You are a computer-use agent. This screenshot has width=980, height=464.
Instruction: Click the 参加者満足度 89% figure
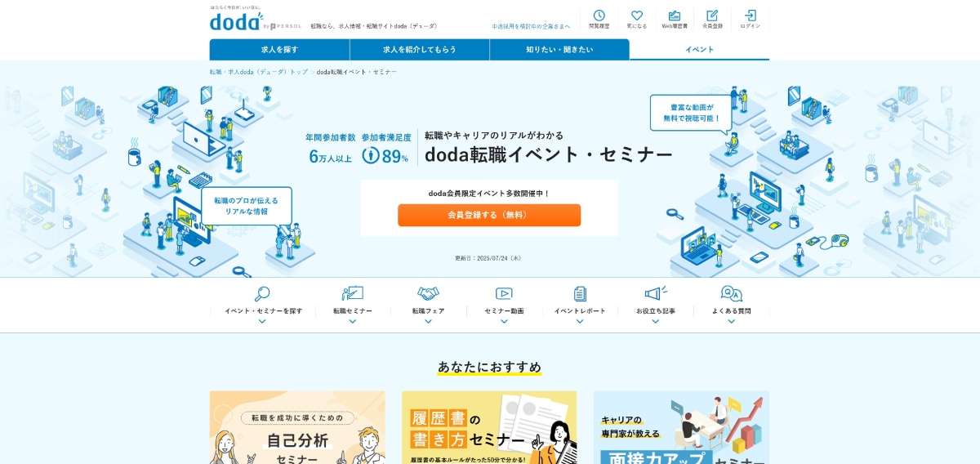385,148
